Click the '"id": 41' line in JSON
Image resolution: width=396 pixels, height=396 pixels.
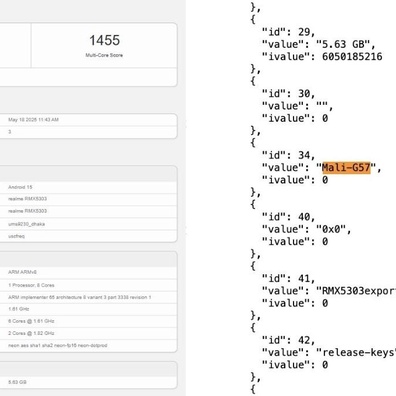(288, 279)
